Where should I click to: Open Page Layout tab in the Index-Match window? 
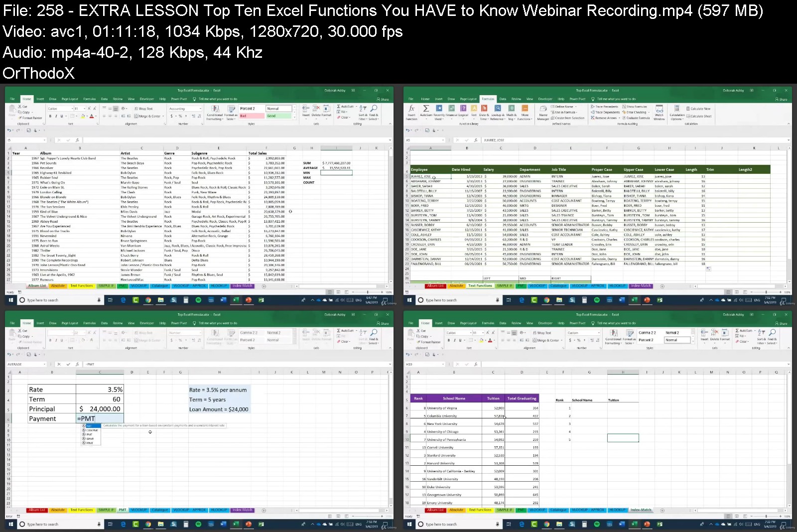(468, 323)
